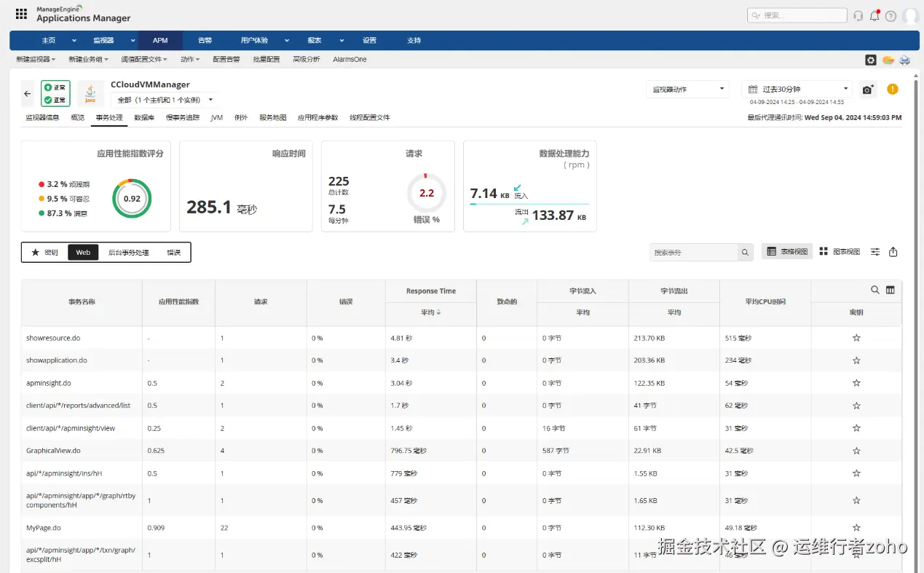Open the filter settings sliders icon
This screenshot has width=924, height=573.
click(x=875, y=251)
